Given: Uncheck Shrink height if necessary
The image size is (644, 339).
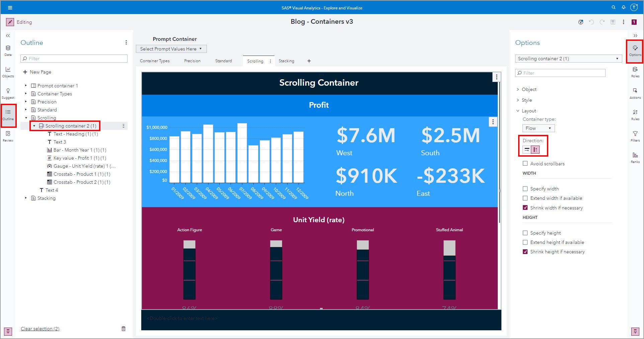Looking at the screenshot, I should [525, 252].
